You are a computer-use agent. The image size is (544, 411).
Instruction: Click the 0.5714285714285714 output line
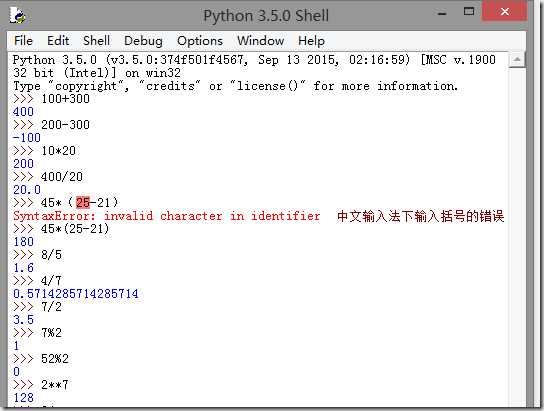click(76, 294)
